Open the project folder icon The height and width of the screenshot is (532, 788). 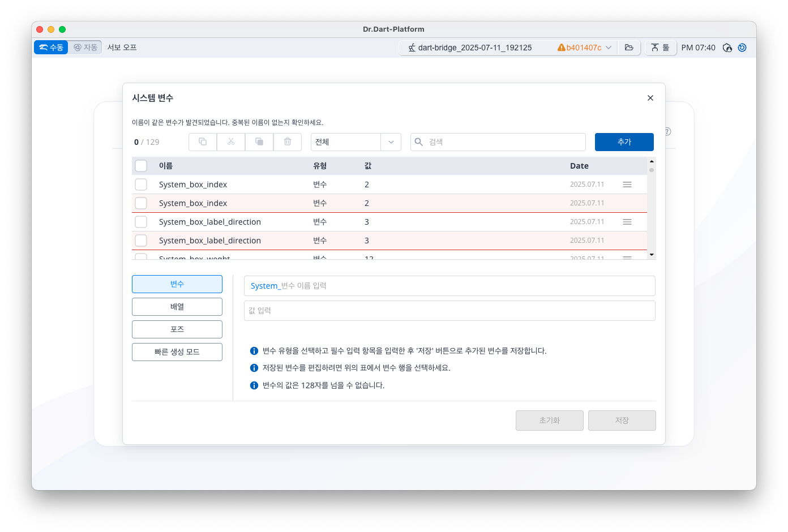pos(629,48)
